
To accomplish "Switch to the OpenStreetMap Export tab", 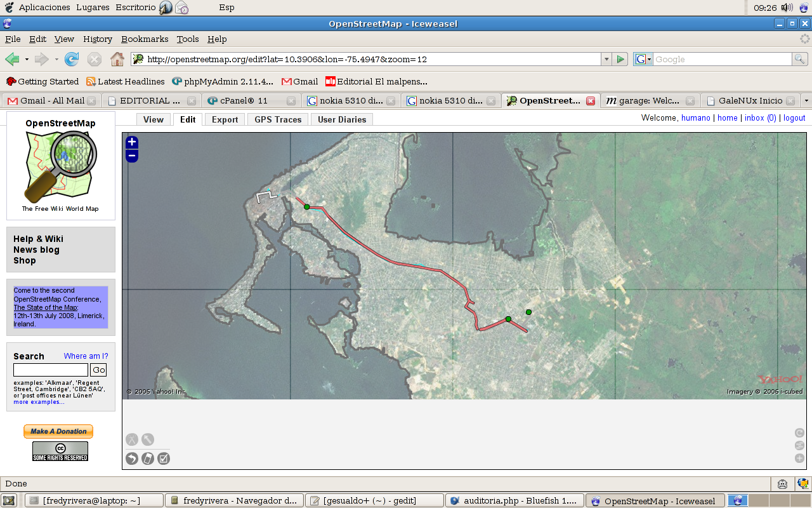I will 225,119.
